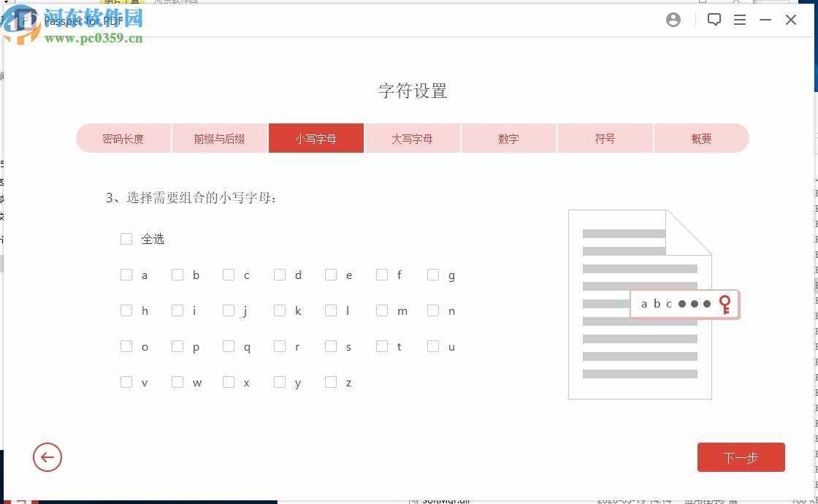818x504 pixels.
Task: Click the 下一步 next step button
Action: (x=741, y=457)
